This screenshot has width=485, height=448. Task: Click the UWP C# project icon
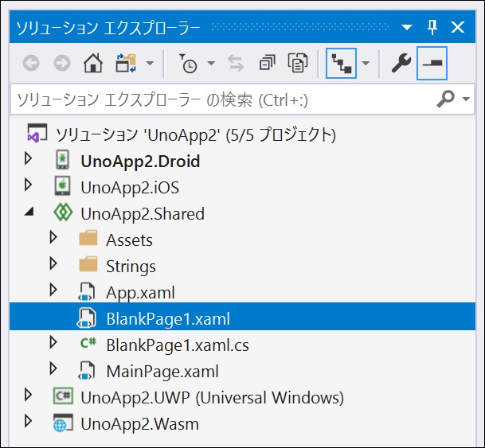[63, 396]
